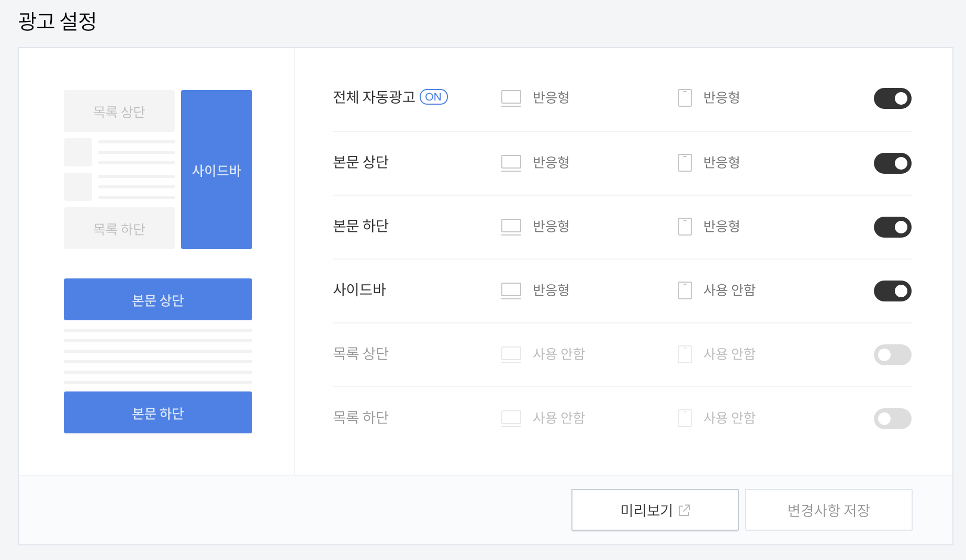Open desktop 반응형 option for 사이드바

[551, 290]
